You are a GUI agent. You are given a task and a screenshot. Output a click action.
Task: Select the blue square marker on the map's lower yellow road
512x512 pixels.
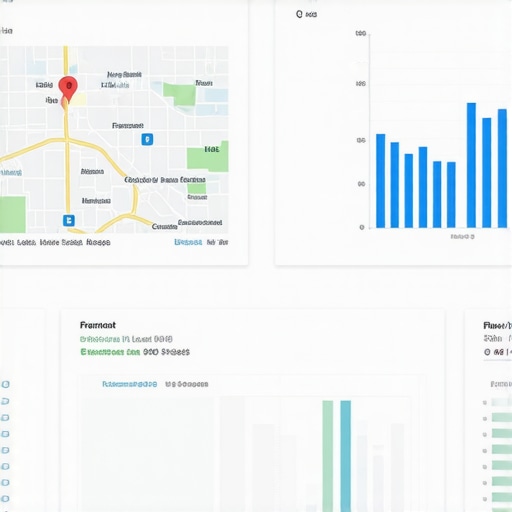(x=69, y=220)
